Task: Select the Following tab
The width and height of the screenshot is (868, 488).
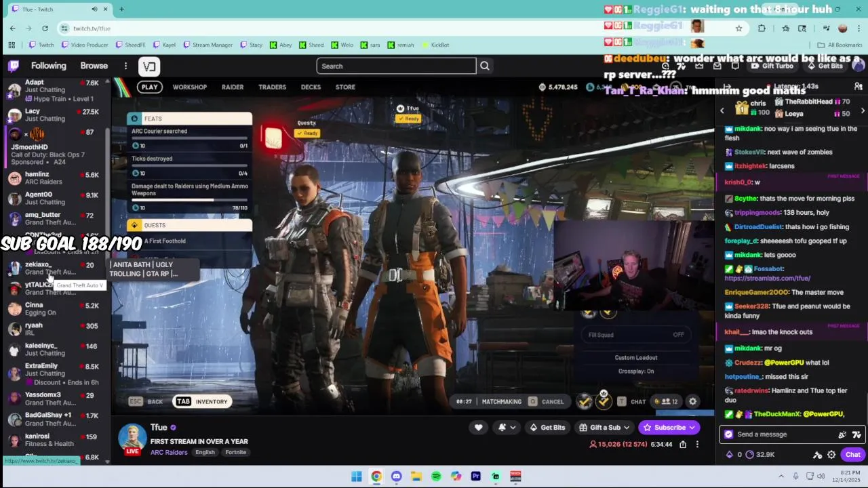Action: [x=49, y=66]
